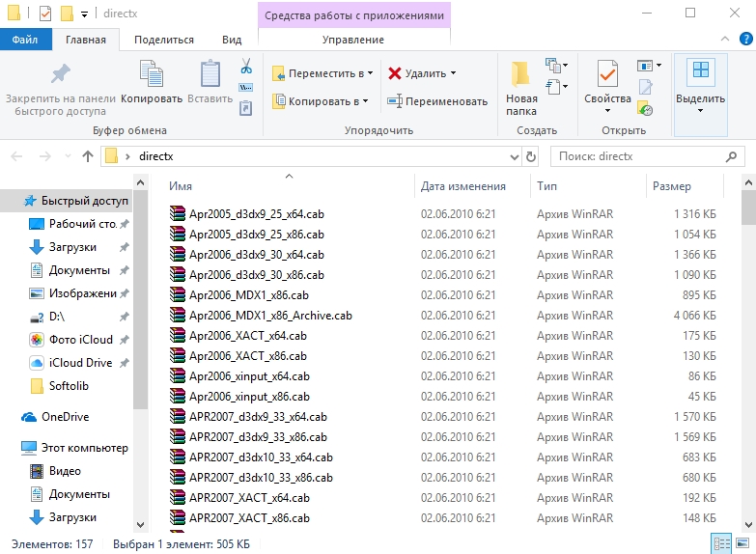Open file history icon in Открыть group
Screen dimensions: 756x554
[645, 108]
